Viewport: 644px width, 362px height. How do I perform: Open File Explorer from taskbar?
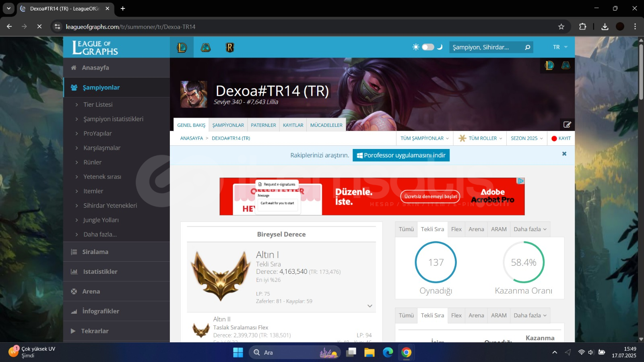click(x=369, y=352)
